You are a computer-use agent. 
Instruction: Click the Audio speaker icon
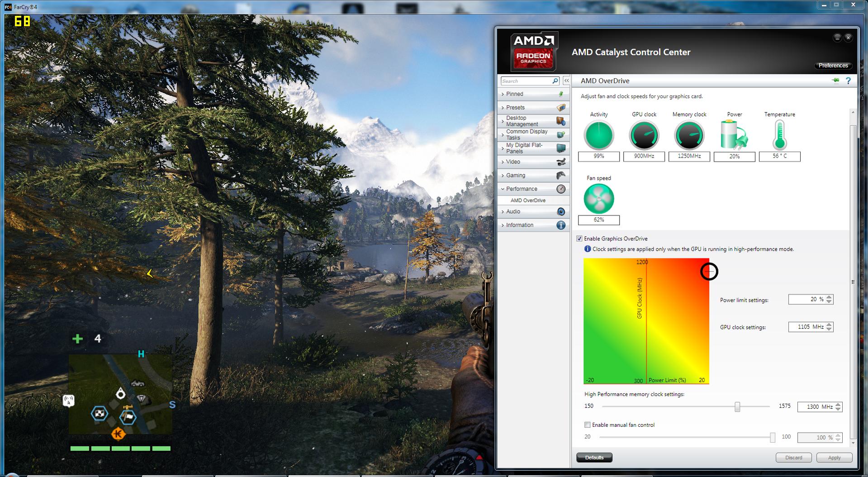tap(561, 212)
